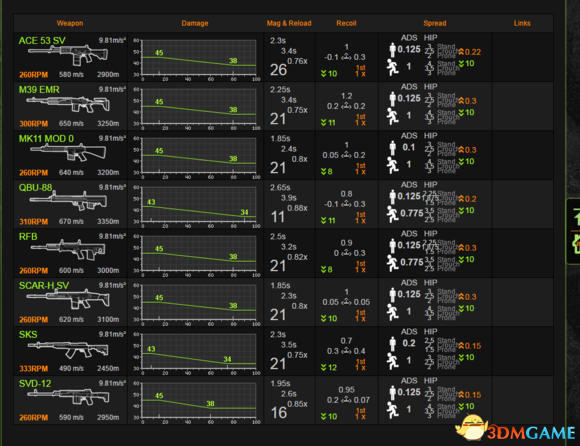This screenshot has height=446, width=580.
Task: Click the RFB rifle image
Action: pyautogui.click(x=68, y=249)
